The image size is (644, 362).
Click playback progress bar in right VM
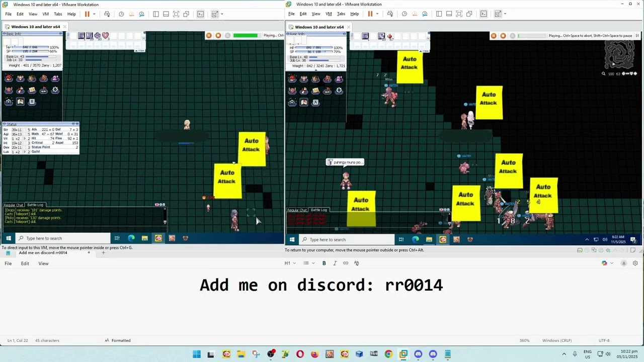pyautogui.click(x=532, y=36)
